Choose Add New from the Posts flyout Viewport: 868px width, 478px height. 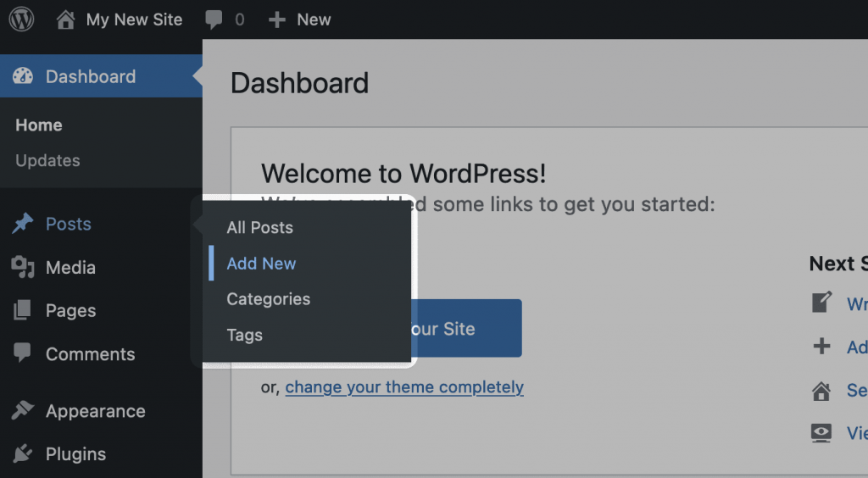261,264
